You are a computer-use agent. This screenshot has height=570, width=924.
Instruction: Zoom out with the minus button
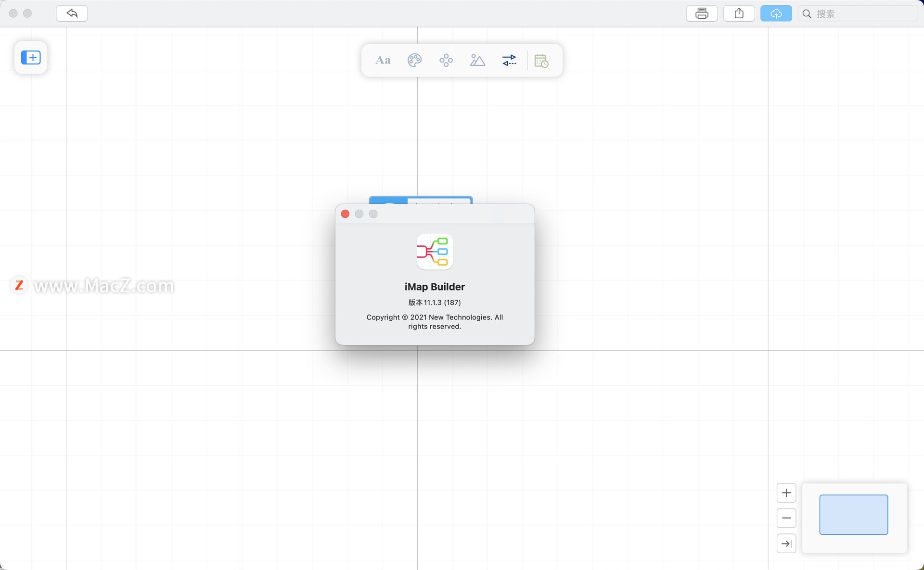point(786,518)
